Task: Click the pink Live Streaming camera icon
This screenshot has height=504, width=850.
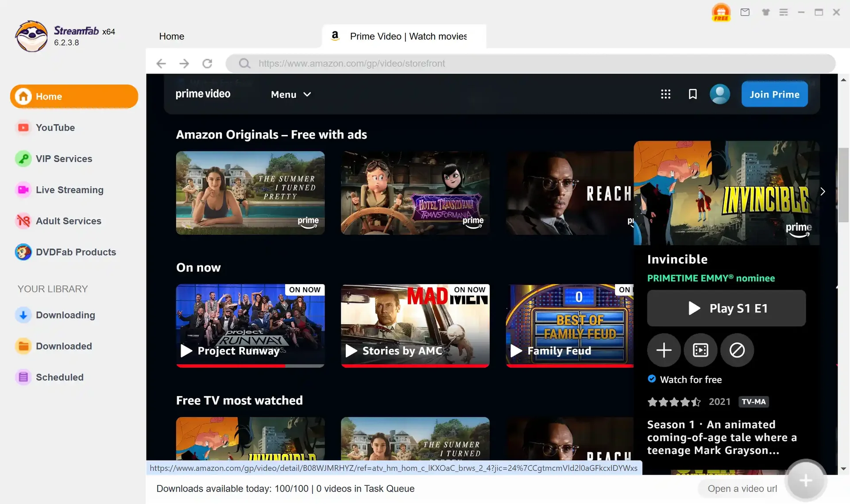Action: [23, 190]
